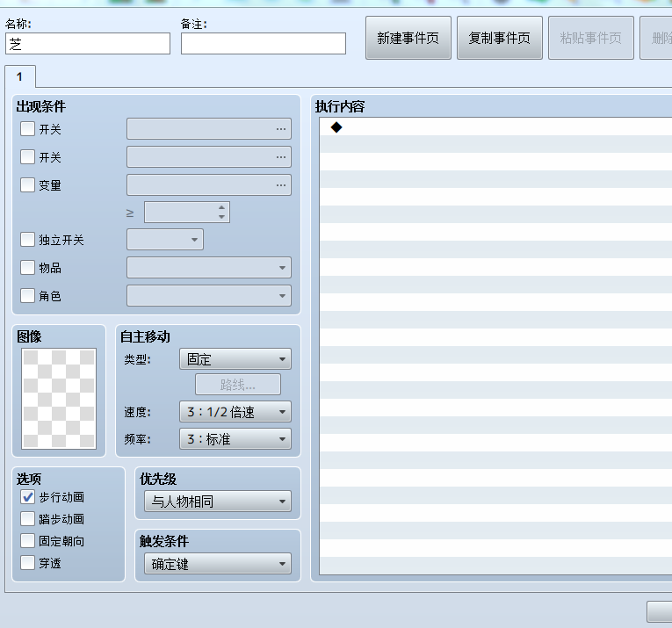Enable the 变量 variable condition checkbox
The height and width of the screenshot is (628, 672).
(28, 185)
